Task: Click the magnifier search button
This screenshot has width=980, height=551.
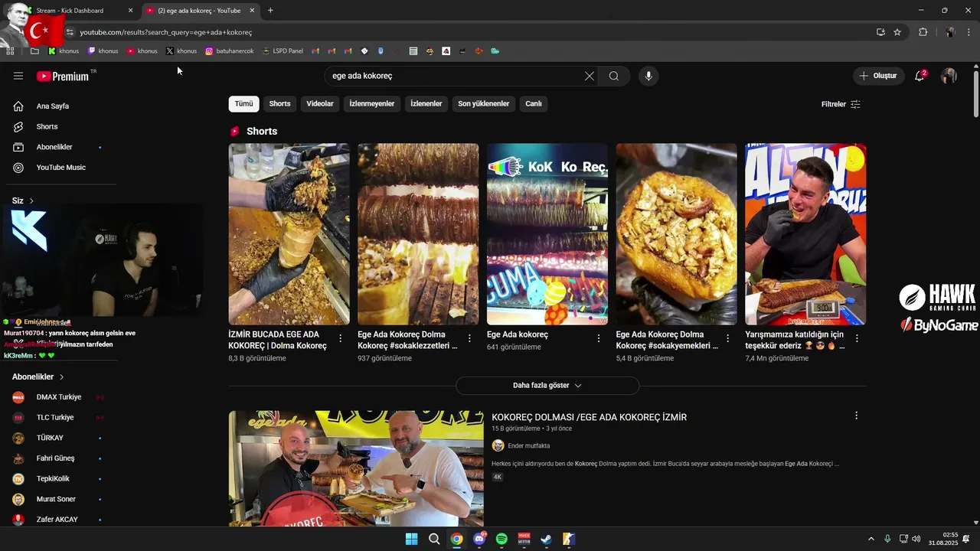Action: point(614,76)
